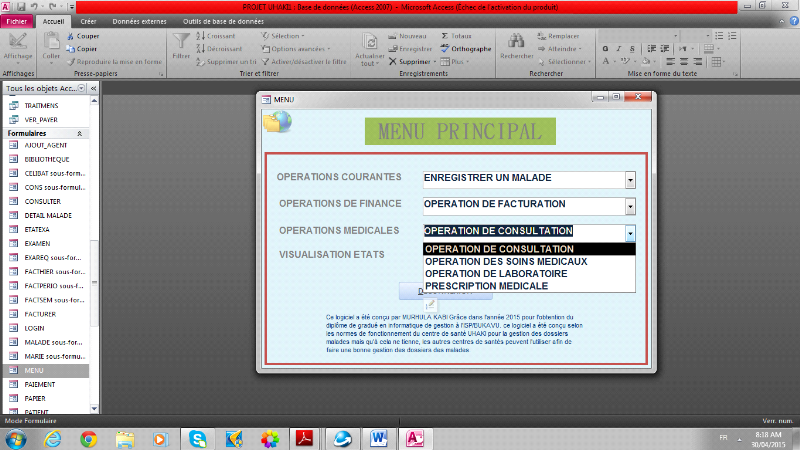Click Access help question mark icon
The height and width of the screenshot is (450, 800).
(794, 21)
